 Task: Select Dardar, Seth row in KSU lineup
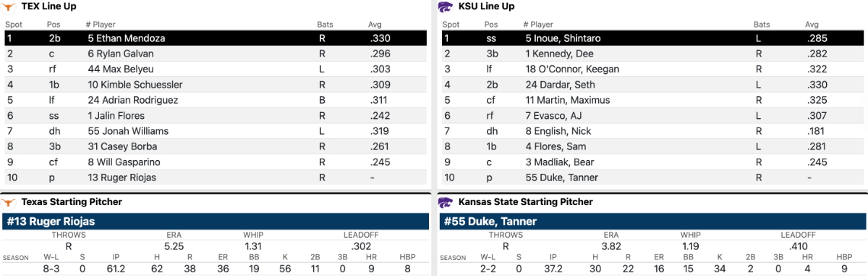652,85
